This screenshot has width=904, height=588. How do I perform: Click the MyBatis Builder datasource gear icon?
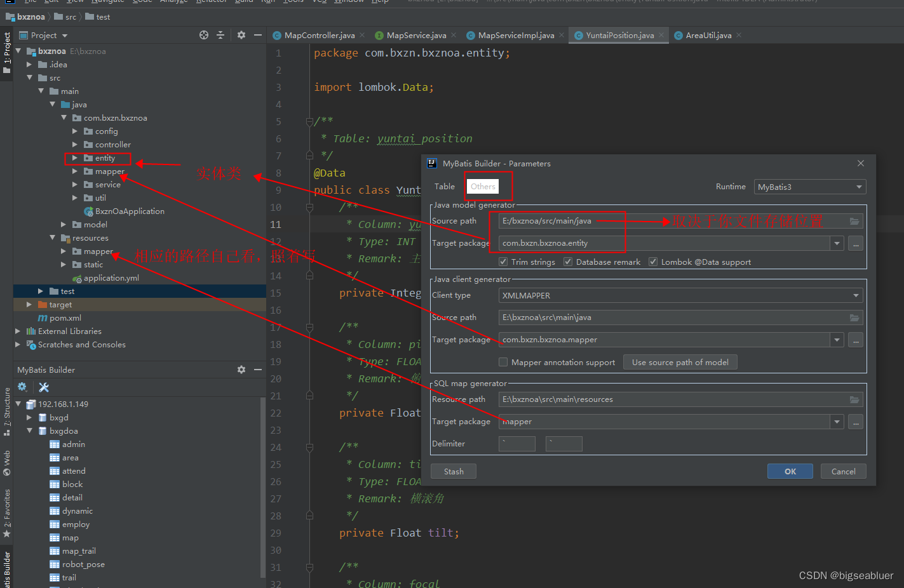click(x=22, y=387)
